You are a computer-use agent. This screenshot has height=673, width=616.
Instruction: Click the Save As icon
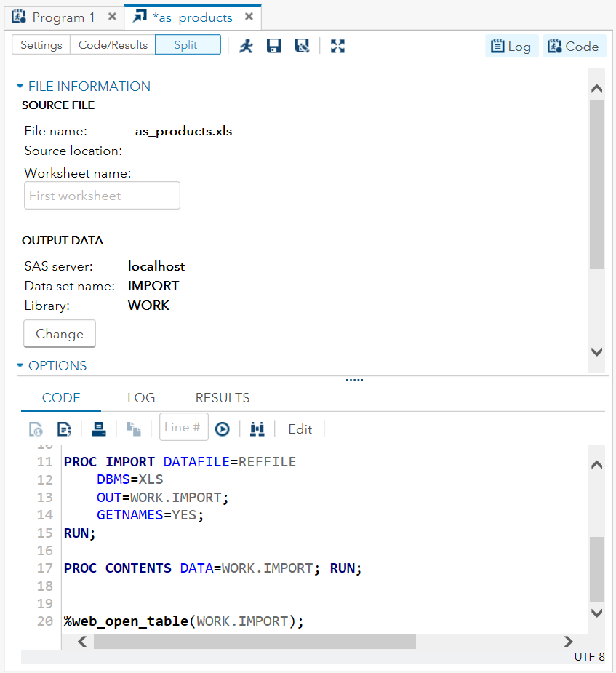[x=302, y=46]
